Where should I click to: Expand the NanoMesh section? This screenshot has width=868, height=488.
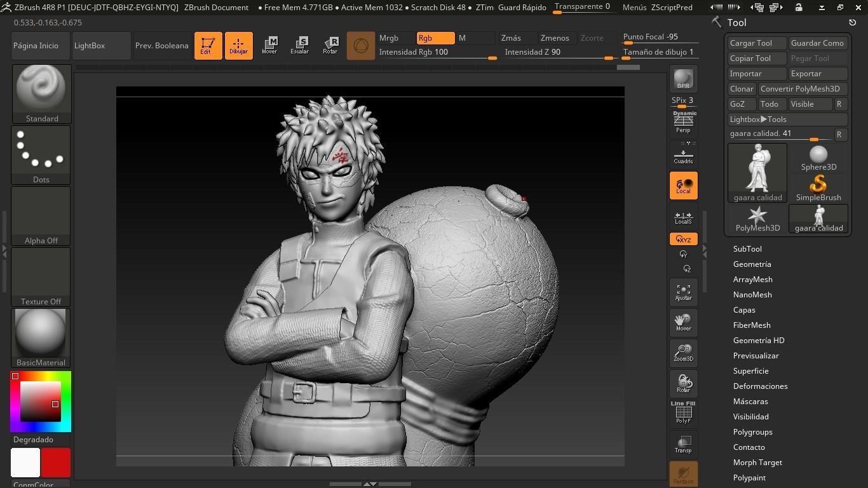click(x=752, y=295)
